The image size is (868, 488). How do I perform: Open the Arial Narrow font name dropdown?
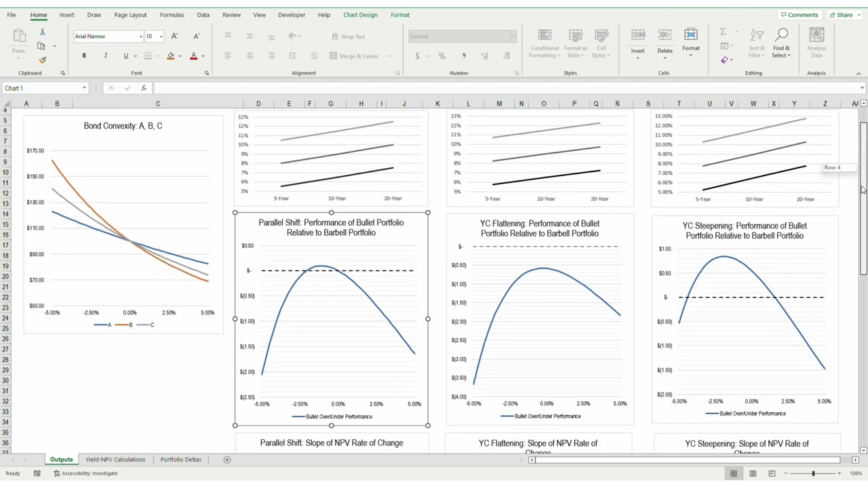(140, 37)
